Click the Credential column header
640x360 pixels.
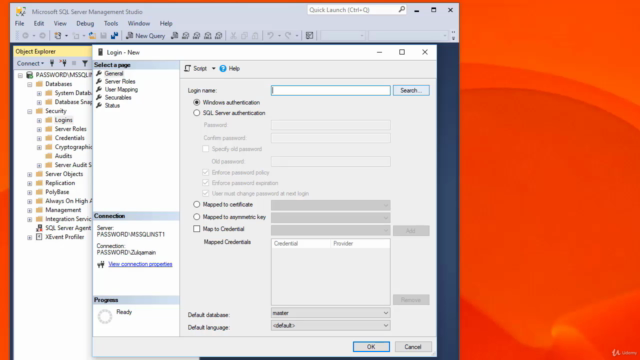coord(301,243)
